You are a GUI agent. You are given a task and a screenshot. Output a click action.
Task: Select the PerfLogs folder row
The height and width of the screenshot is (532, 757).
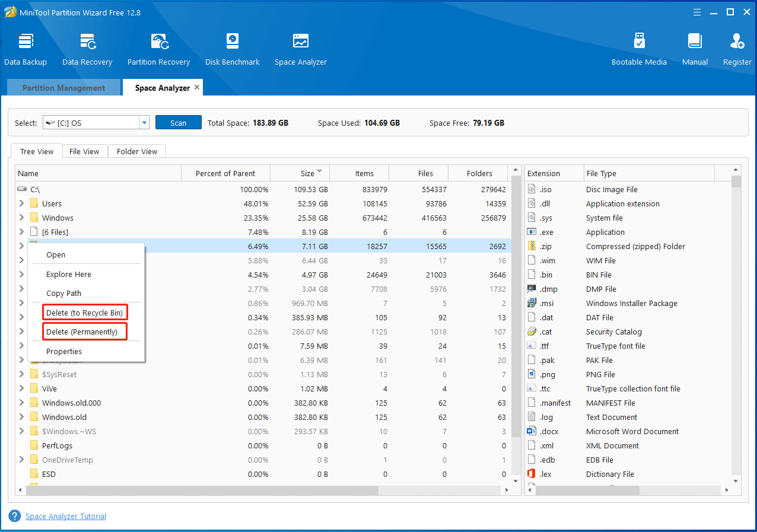pos(263,445)
